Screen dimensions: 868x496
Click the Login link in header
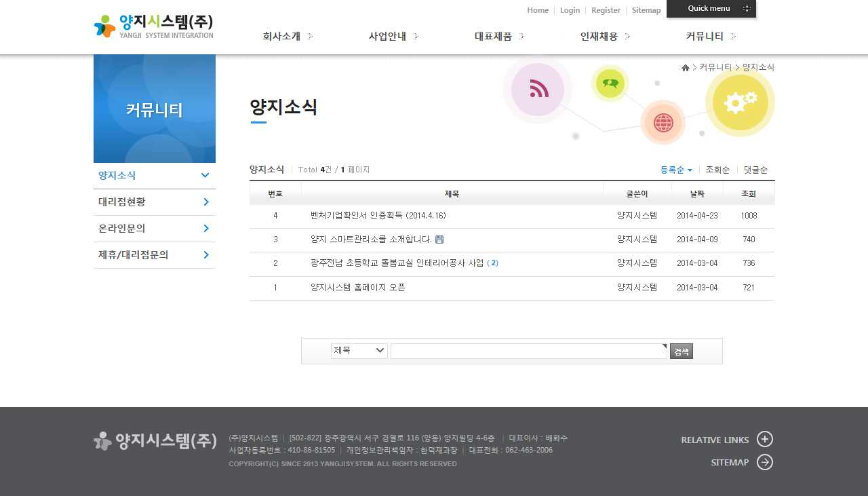pos(570,10)
